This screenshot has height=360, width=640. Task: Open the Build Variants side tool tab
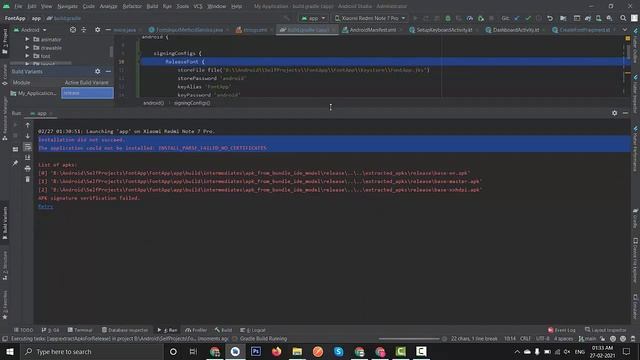tap(5, 224)
